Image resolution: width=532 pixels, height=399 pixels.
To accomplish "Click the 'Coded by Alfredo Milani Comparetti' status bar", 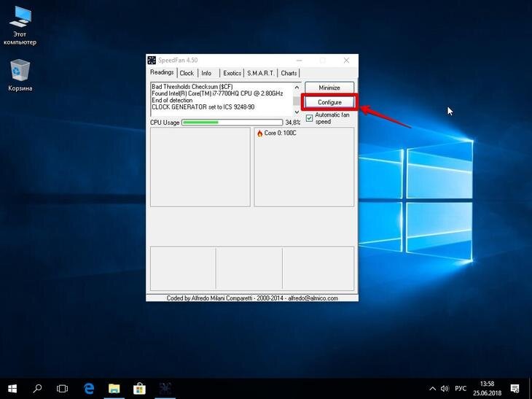I will (x=252, y=298).
